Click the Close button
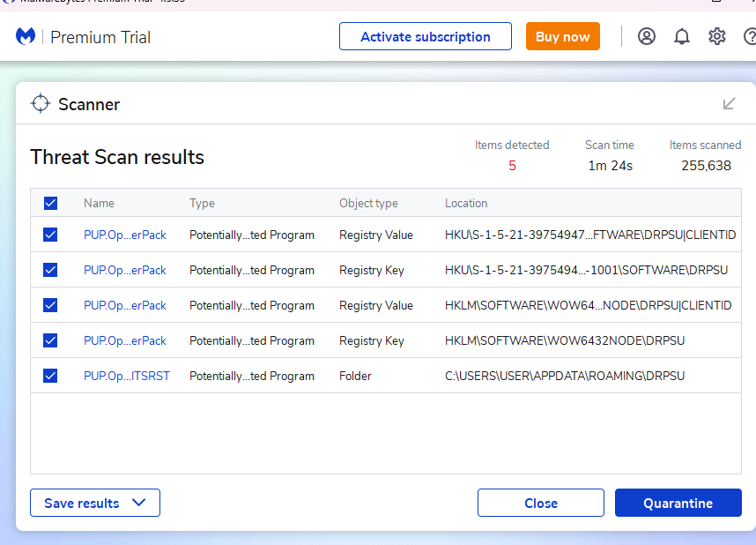756x545 pixels. pos(540,503)
